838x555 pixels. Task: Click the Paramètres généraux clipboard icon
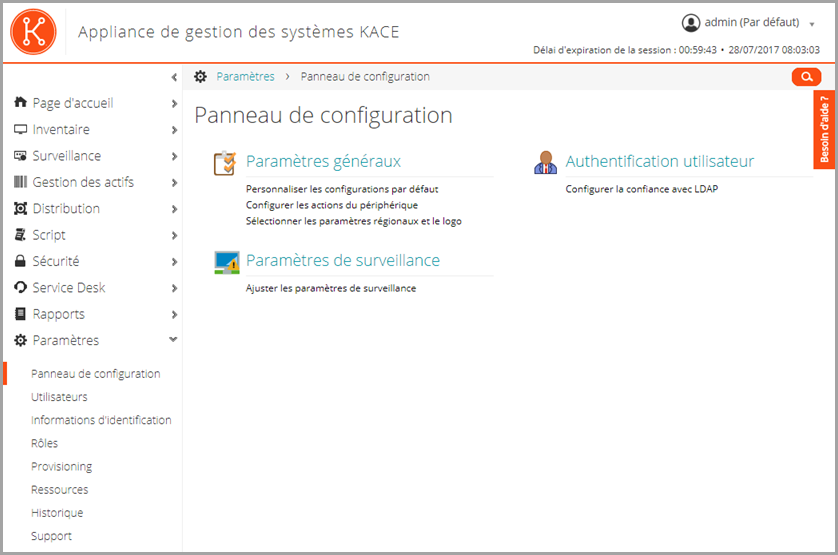(225, 164)
